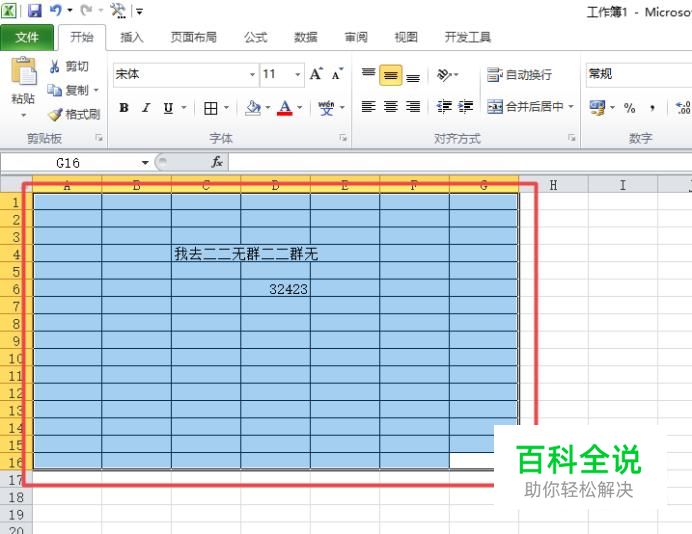Save the workbook from the quick access toolbar

click(34, 10)
